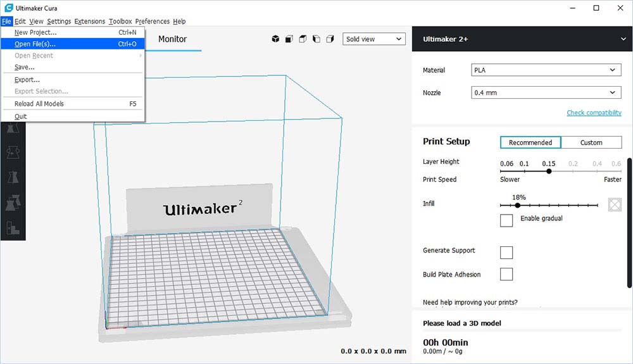The image size is (633, 364).
Task: Select the Custom print setup button
Action: click(591, 142)
